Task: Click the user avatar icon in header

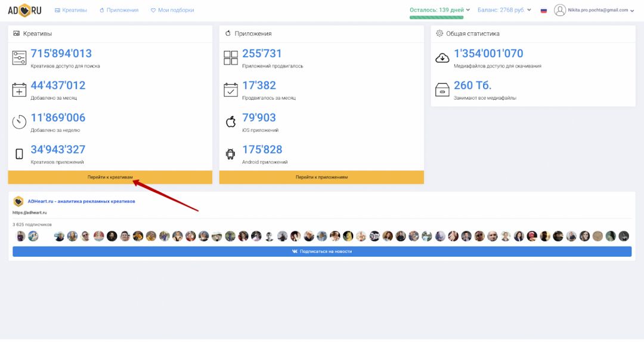Action: 559,10
